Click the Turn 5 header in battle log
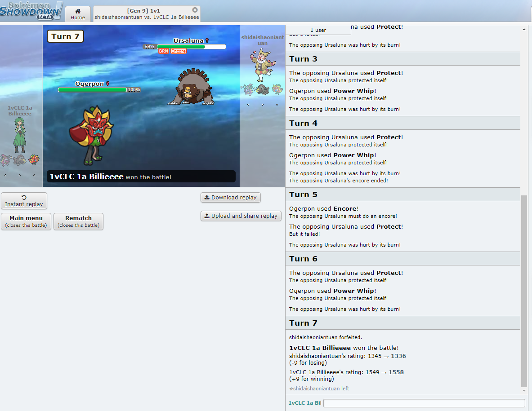Screen dimensions: 532x411 point(403,194)
